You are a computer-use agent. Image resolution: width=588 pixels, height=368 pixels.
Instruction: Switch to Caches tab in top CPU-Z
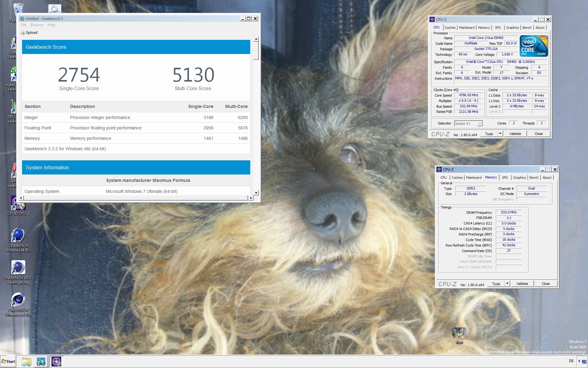[x=450, y=28]
